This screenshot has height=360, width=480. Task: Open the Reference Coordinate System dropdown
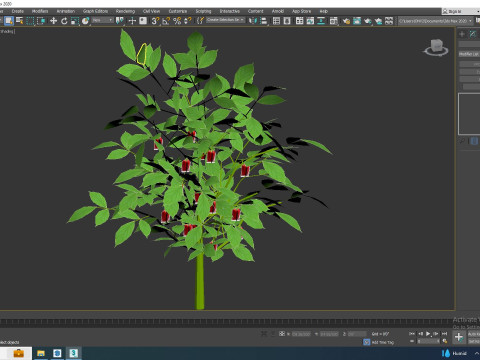point(103,20)
